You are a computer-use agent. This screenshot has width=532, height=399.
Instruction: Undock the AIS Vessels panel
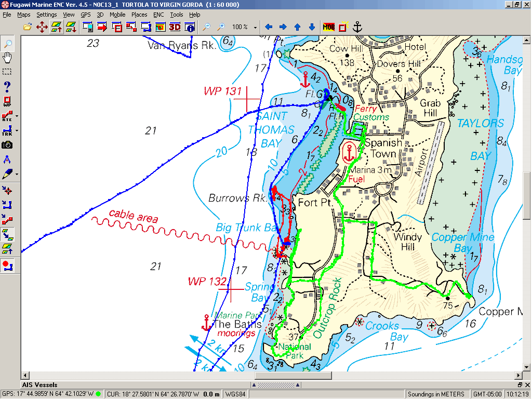tap(520, 385)
